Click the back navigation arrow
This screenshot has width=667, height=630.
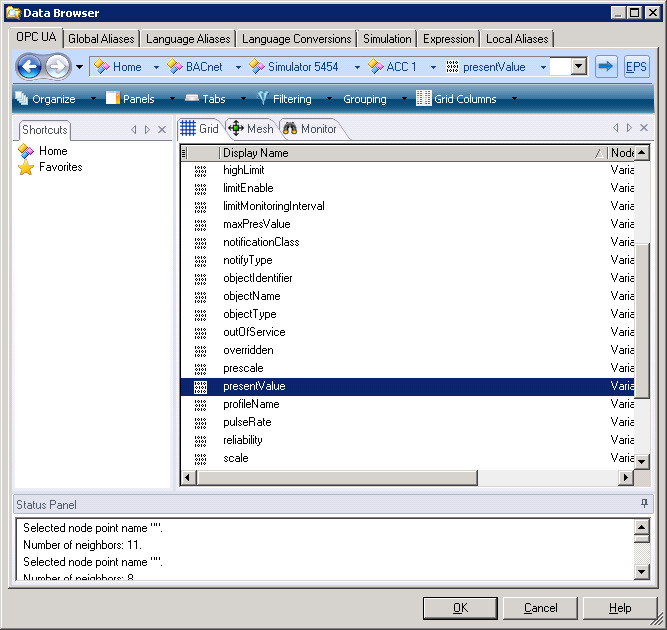[x=29, y=67]
